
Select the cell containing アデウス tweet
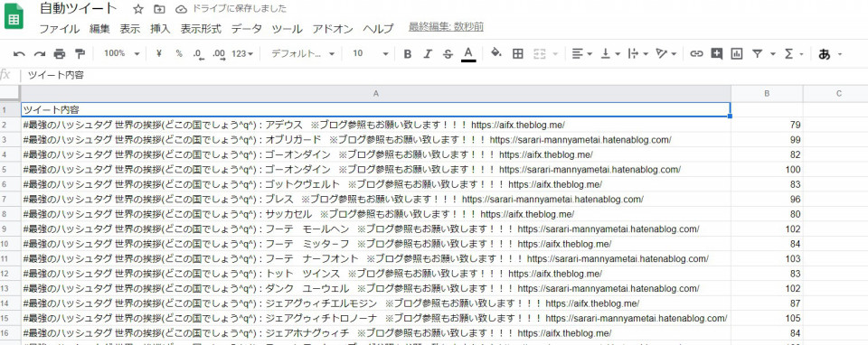pyautogui.click(x=376, y=125)
